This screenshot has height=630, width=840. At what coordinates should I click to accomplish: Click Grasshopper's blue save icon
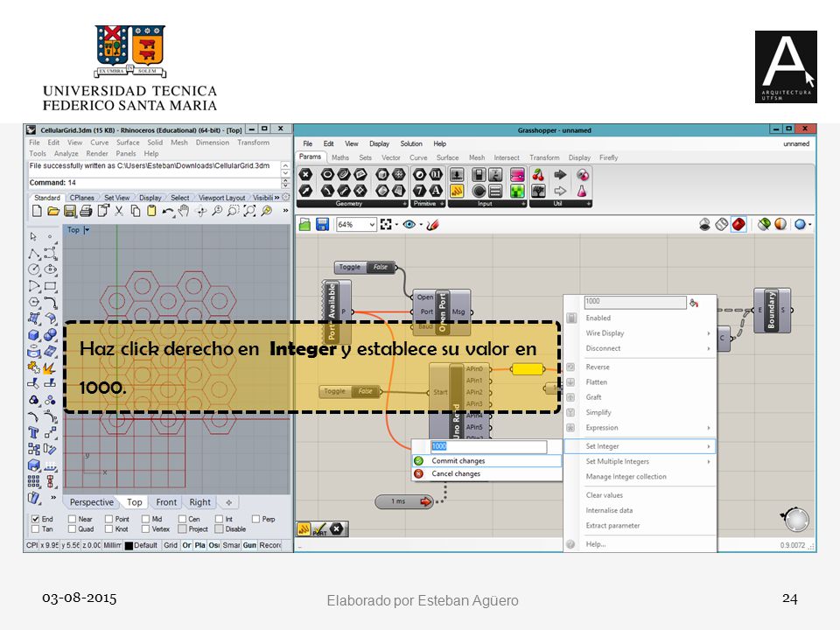322,225
